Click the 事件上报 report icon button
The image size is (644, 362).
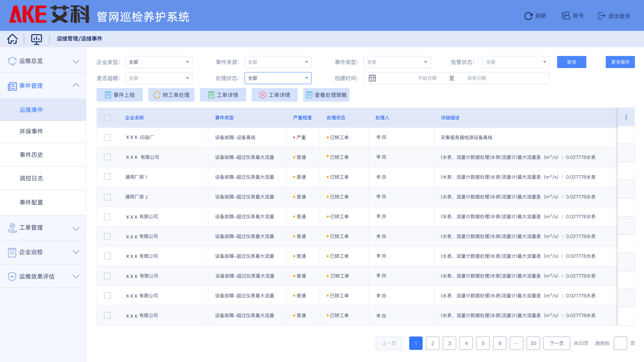[x=108, y=95]
